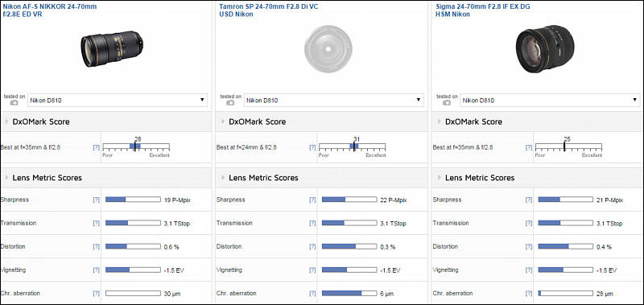Open the Nikon D810 dropdown under Tamron lens
This screenshot has height=305, width=644.
[333, 100]
